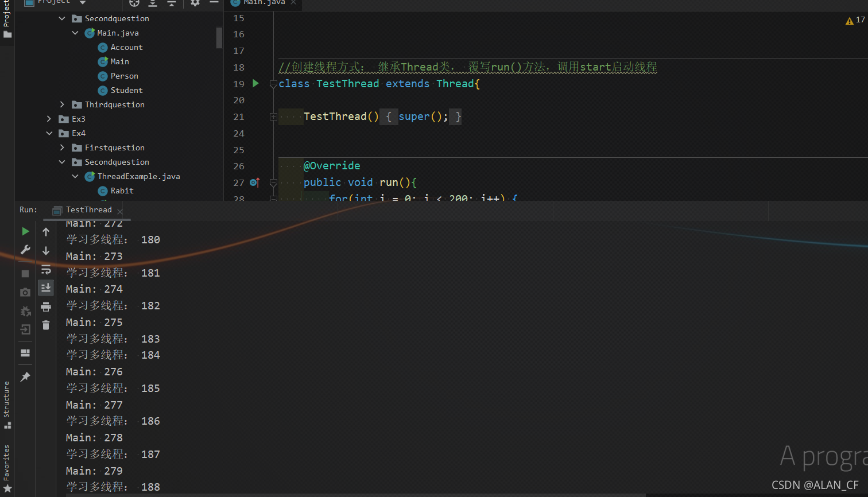The width and height of the screenshot is (868, 497).
Task: Click the thread dump camera icon
Action: point(25,293)
